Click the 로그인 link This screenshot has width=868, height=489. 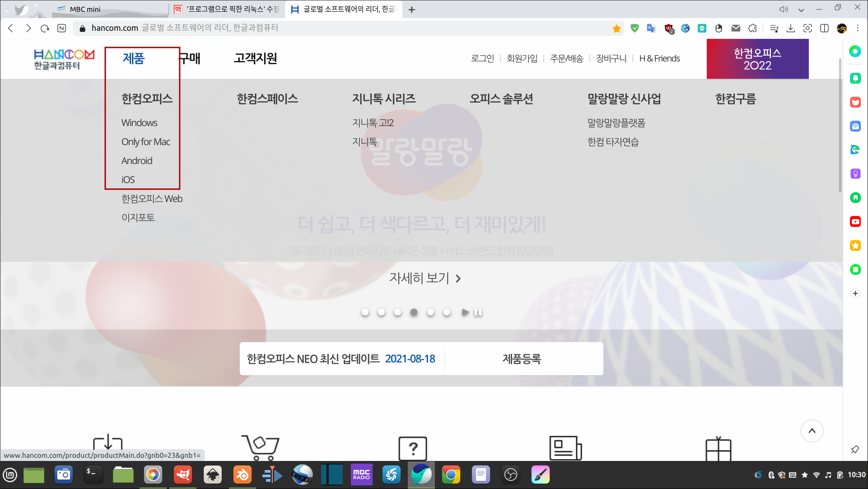coord(482,58)
